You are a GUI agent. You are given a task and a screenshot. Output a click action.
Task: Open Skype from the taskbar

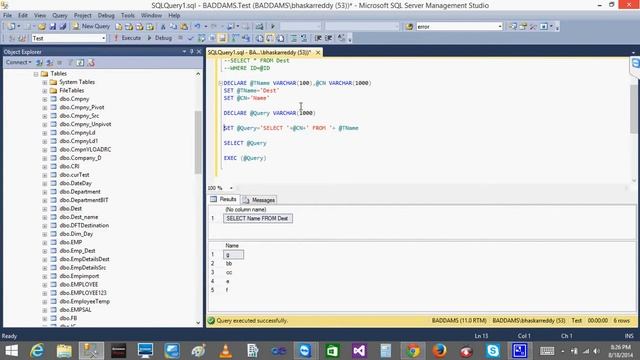coord(493,351)
